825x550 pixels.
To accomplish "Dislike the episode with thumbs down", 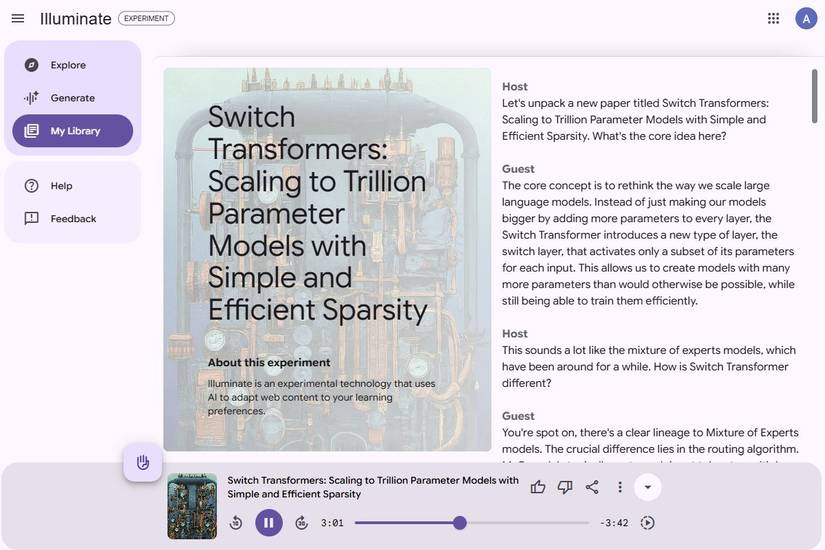I will [x=565, y=487].
